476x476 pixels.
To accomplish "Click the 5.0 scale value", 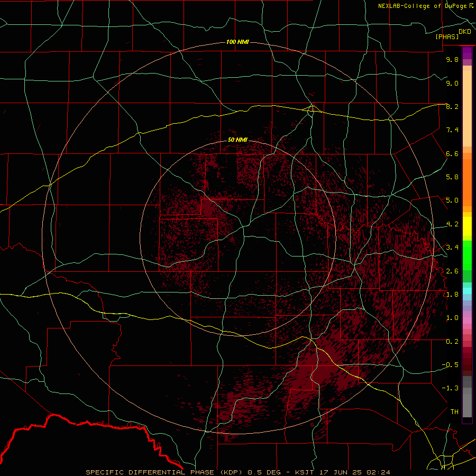I will tap(452, 200).
